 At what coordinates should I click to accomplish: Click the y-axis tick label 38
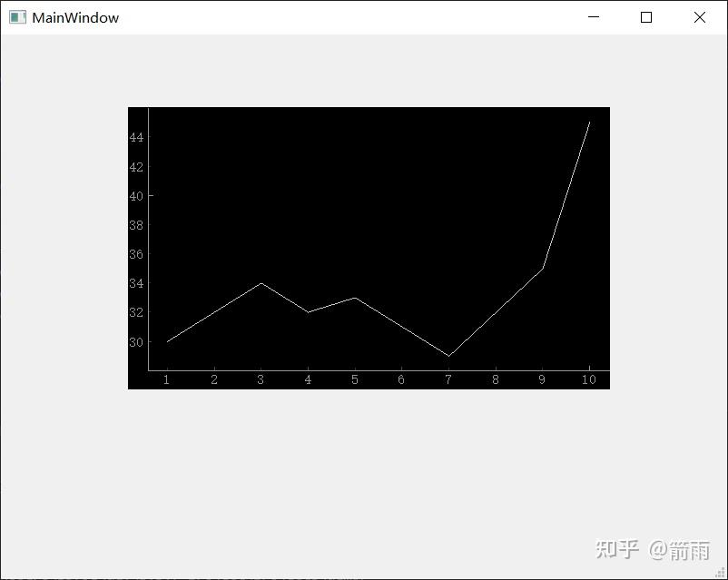click(134, 226)
